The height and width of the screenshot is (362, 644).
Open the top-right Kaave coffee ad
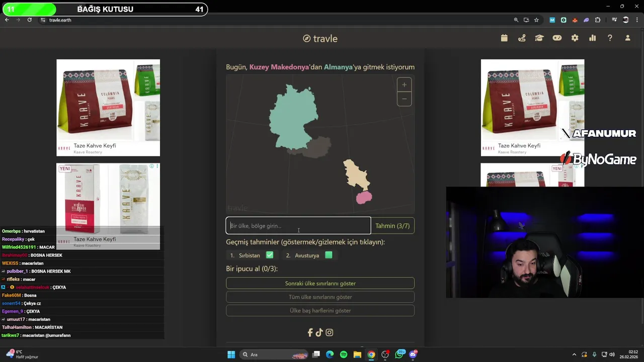(x=532, y=108)
